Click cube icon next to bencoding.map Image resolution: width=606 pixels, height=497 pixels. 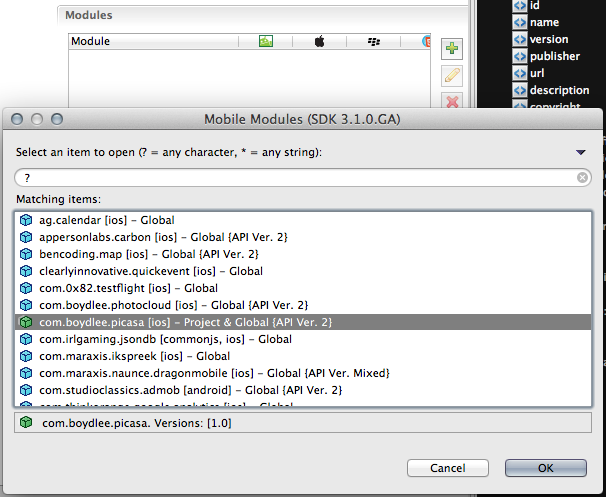tap(26, 254)
